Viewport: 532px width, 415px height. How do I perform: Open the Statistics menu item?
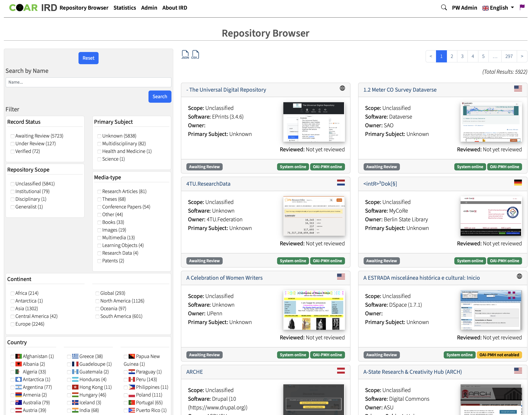(x=125, y=8)
